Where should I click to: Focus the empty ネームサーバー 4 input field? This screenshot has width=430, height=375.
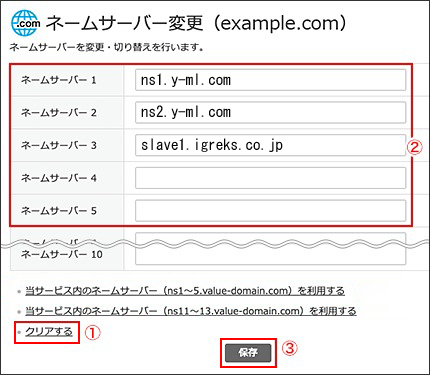coord(270,178)
